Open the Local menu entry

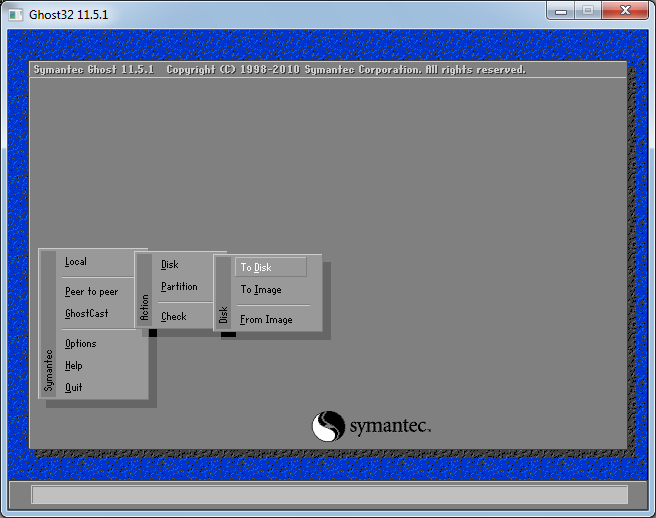(x=76, y=262)
